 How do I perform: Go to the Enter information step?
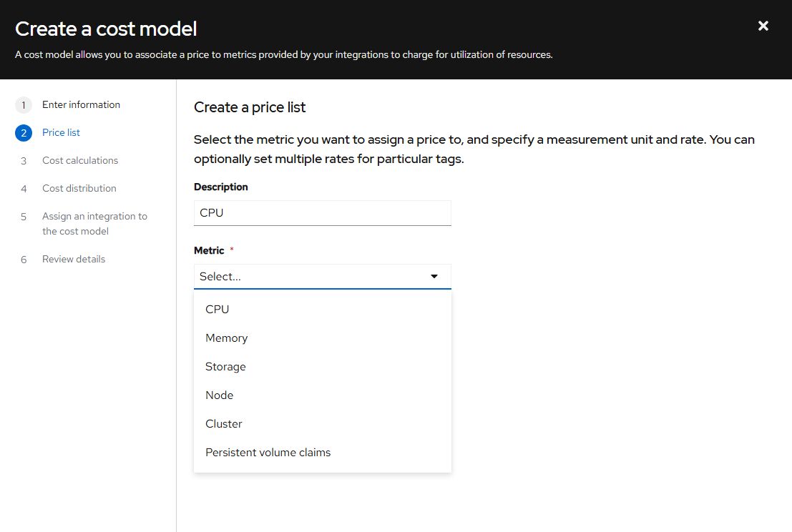(81, 105)
